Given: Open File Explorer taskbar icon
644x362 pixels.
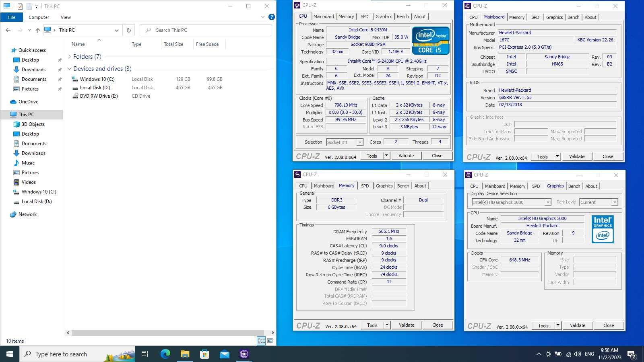Looking at the screenshot, I should pos(185,354).
